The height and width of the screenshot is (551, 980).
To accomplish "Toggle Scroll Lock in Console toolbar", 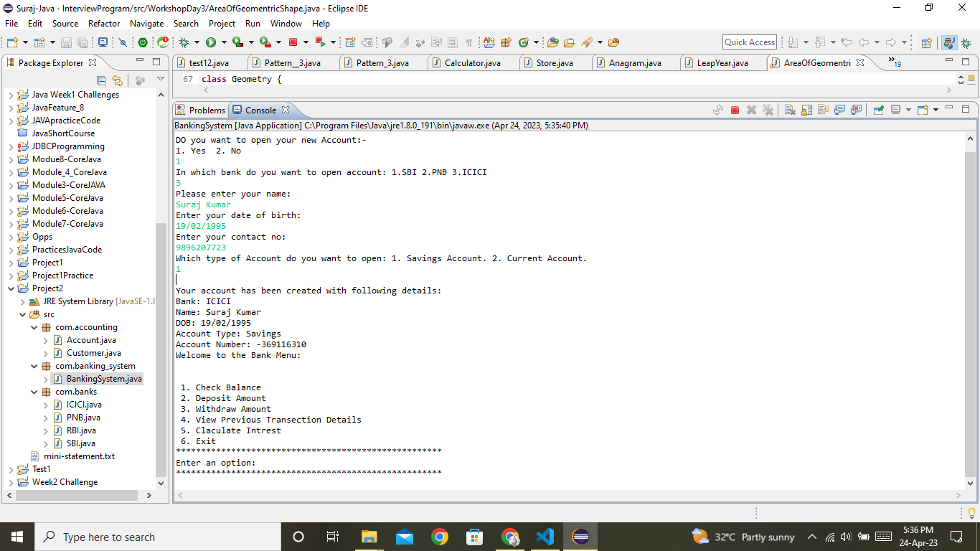I will tap(807, 110).
